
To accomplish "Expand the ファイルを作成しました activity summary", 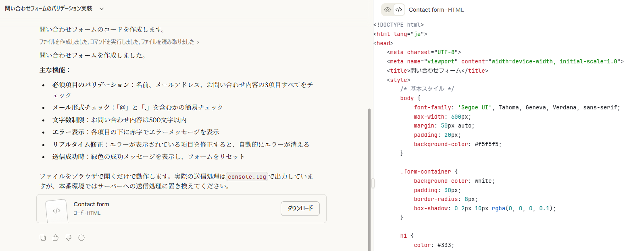I will [119, 42].
